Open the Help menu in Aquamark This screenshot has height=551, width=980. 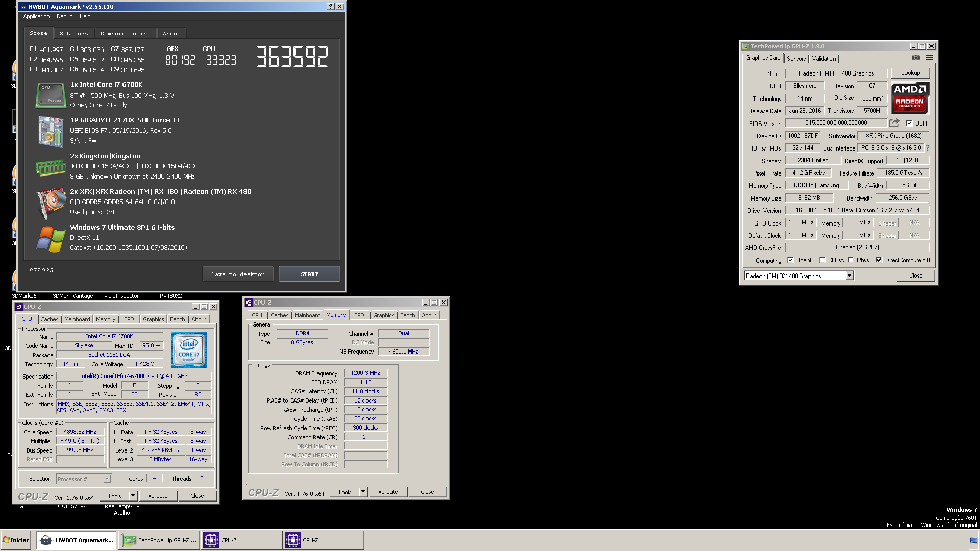85,16
